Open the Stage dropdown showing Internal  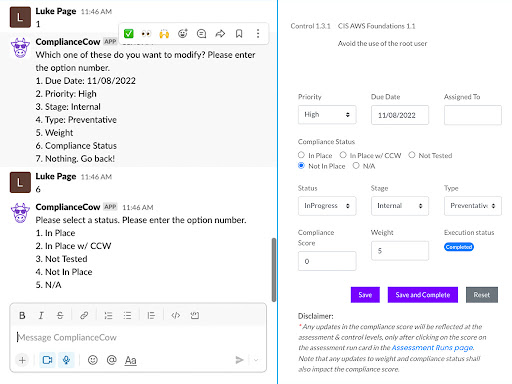click(x=400, y=206)
